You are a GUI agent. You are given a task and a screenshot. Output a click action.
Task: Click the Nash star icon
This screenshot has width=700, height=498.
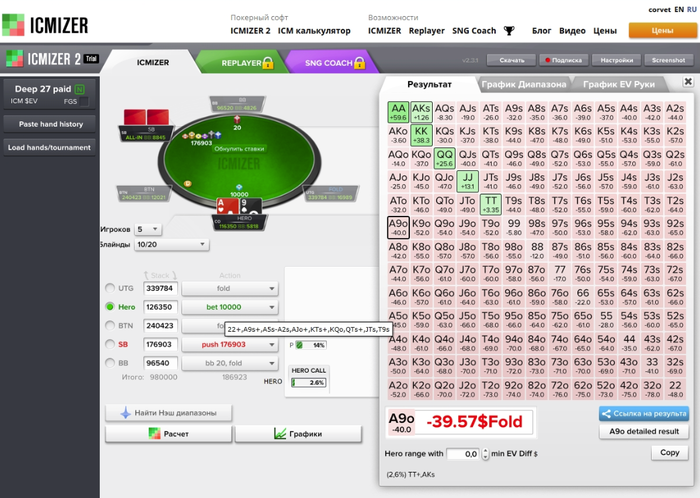[125, 413]
